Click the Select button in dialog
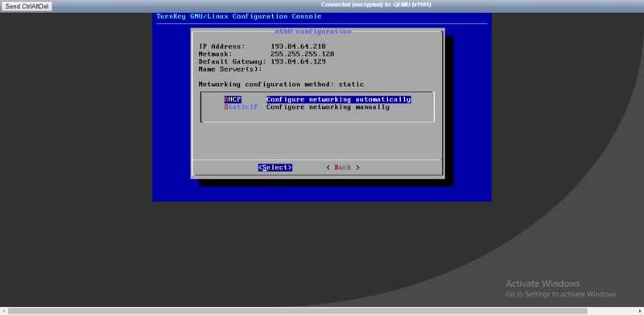 [275, 168]
